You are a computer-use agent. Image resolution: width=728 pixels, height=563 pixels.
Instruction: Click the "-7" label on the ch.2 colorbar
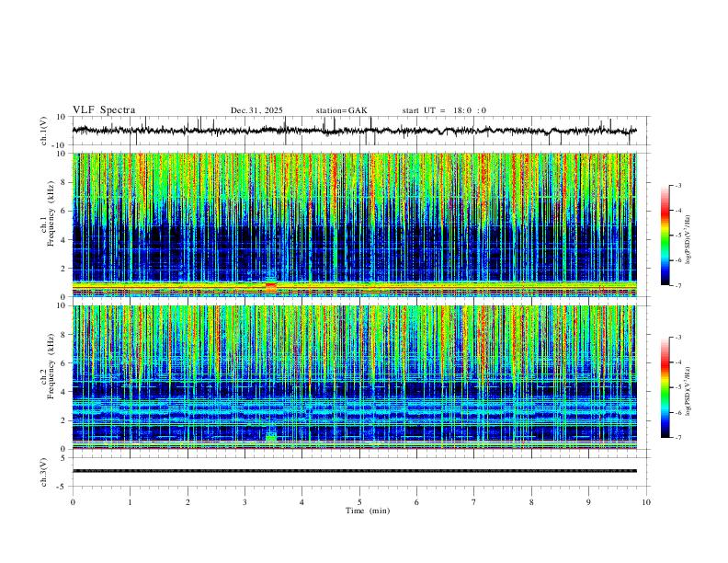click(x=677, y=437)
